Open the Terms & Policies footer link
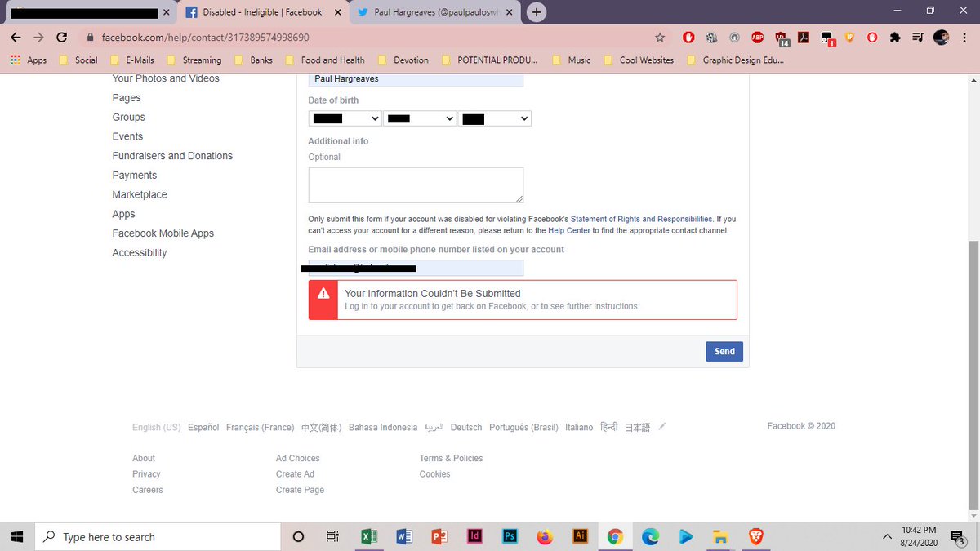 coord(451,459)
